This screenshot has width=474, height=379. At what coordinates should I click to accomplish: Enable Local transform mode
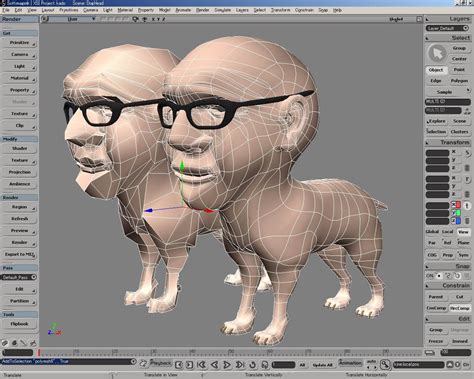[447, 232]
